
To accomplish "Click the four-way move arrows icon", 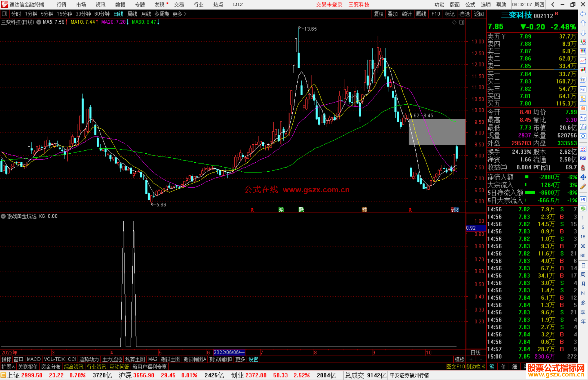I will (583, 177).
